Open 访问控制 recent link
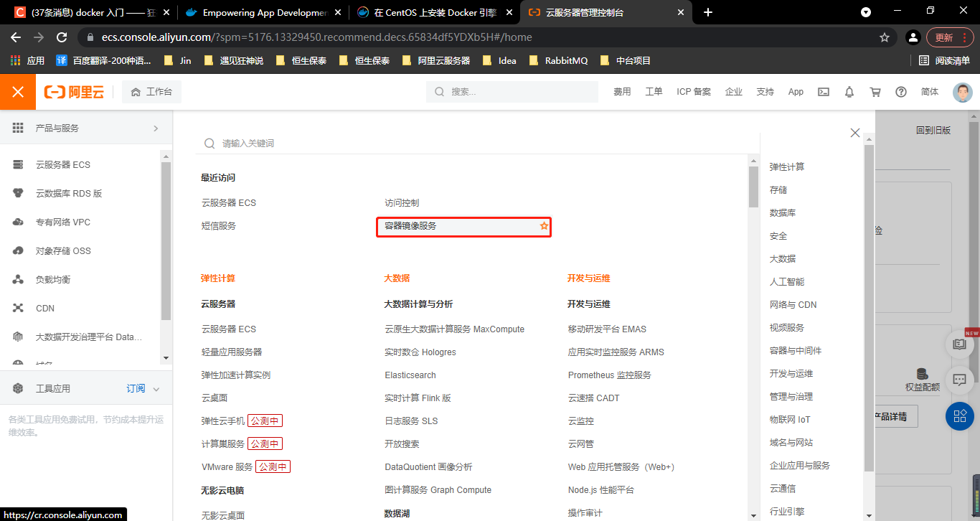The image size is (980, 521). click(402, 202)
